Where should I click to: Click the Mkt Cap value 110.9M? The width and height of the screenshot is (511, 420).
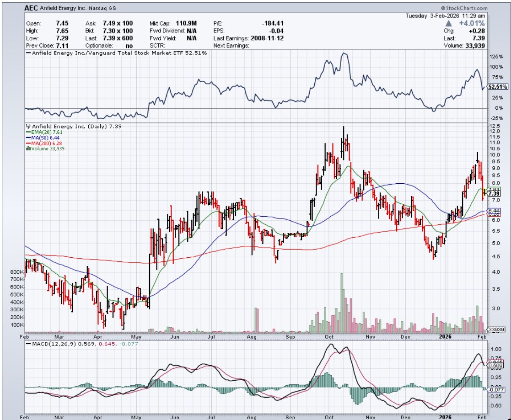tap(186, 23)
